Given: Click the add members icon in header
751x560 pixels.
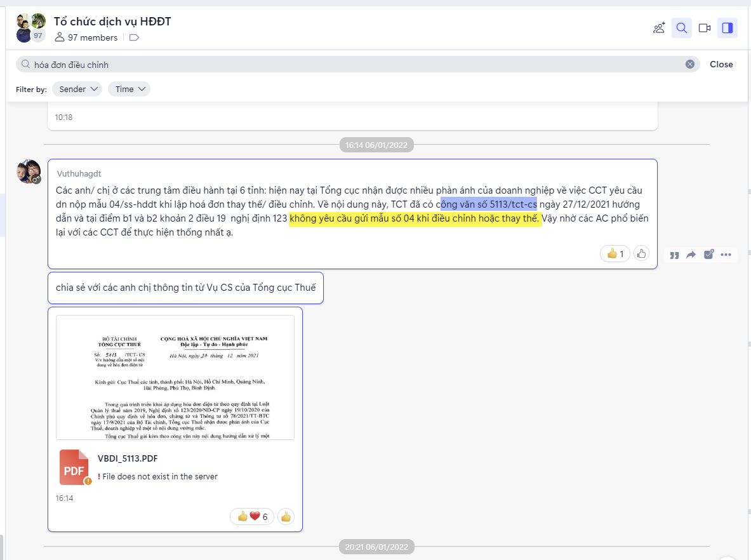Looking at the screenshot, I should [x=659, y=28].
